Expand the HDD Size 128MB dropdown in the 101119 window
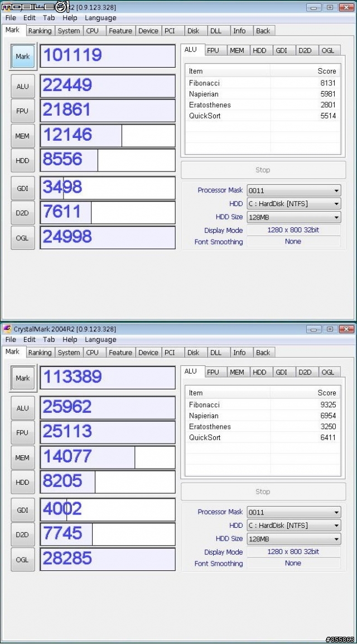The width and height of the screenshot is (357, 644). pos(294,217)
